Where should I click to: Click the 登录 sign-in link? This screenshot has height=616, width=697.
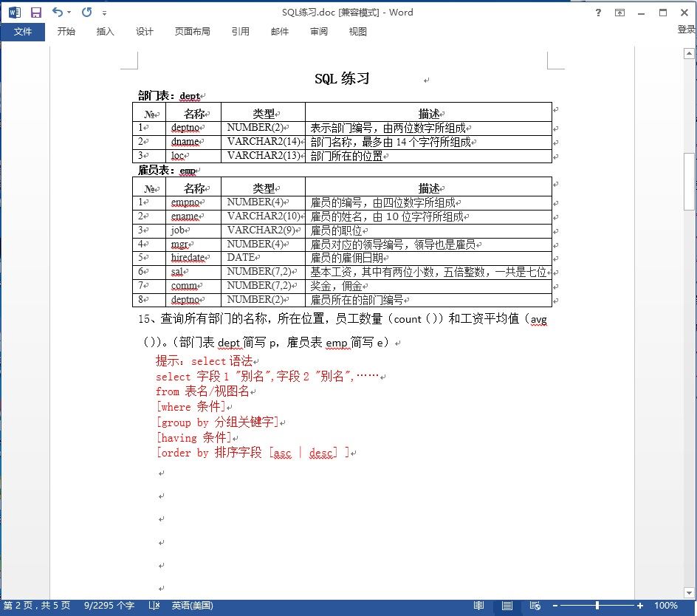687,30
